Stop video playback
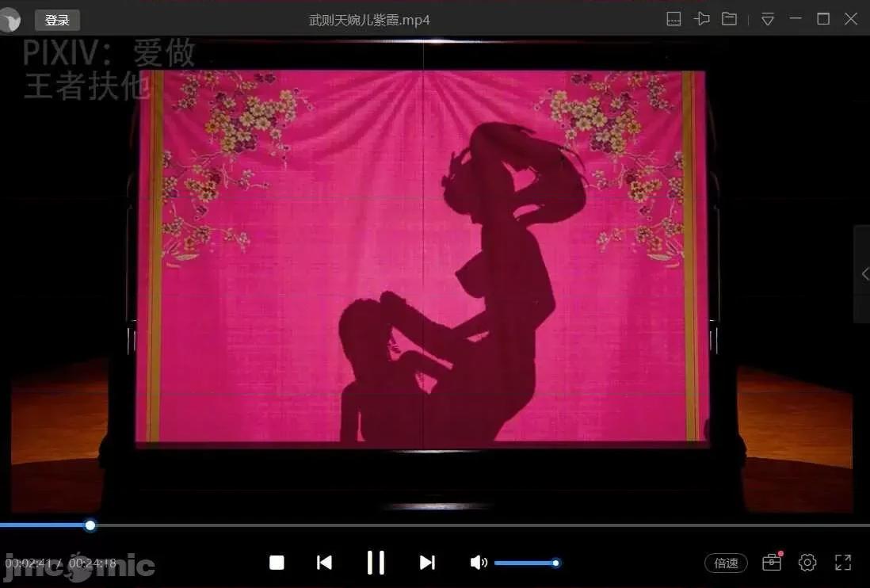The height and width of the screenshot is (588, 870). 277,563
